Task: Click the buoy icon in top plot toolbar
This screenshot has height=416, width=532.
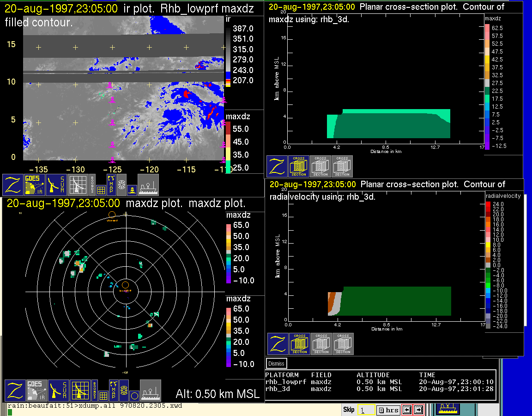Action: tap(132, 189)
